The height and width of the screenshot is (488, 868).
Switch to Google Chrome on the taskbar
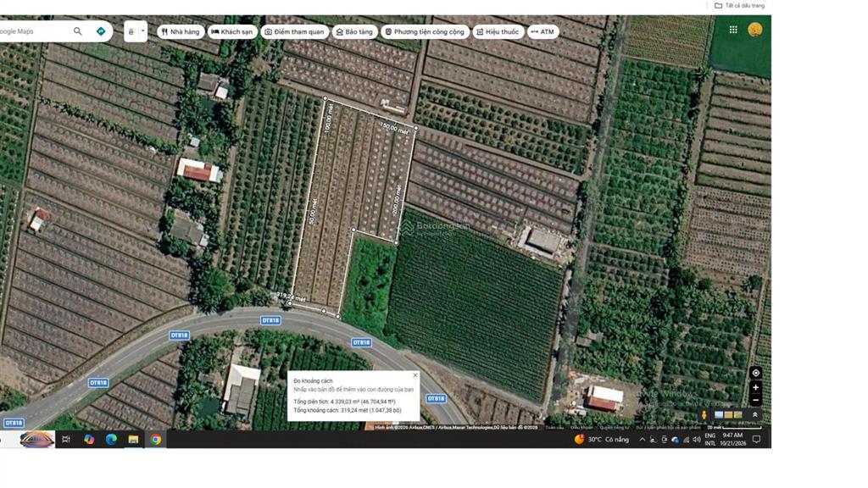tap(156, 440)
